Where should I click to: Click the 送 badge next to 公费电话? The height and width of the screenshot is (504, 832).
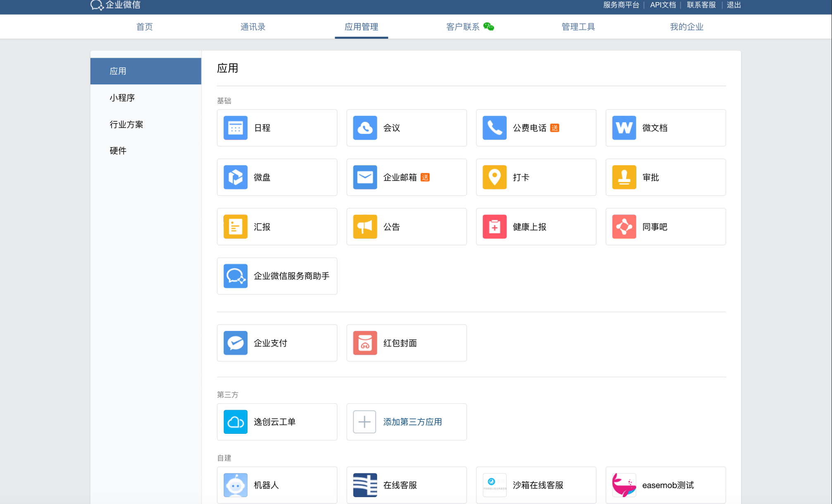555,128
